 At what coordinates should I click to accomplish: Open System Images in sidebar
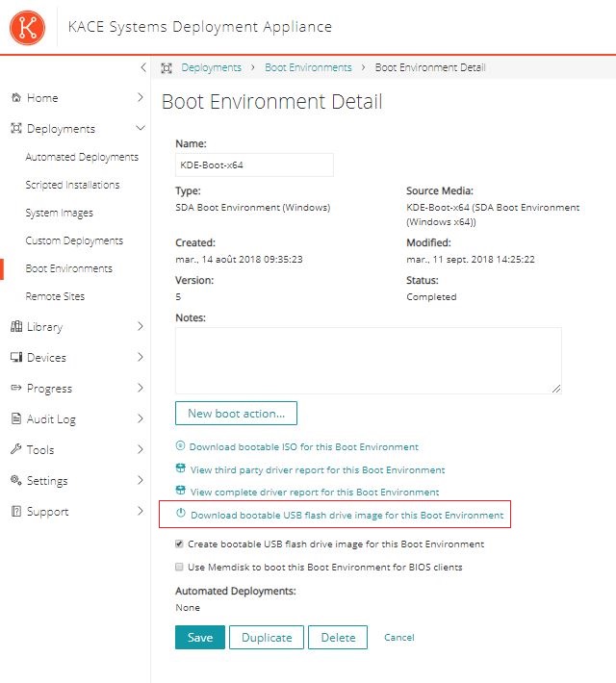59,213
